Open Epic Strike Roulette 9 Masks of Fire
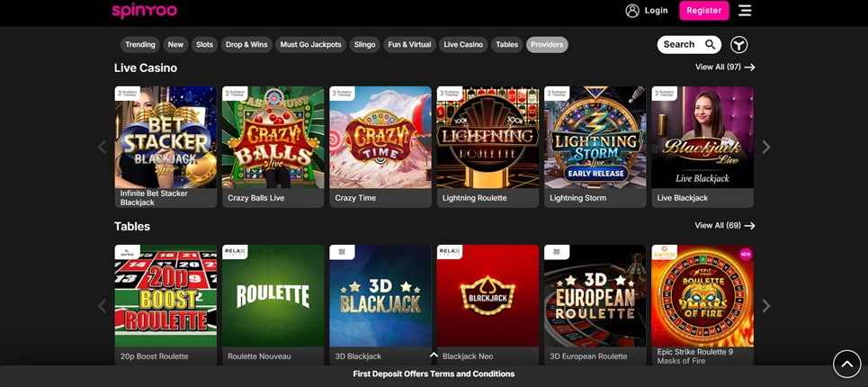 (702, 304)
